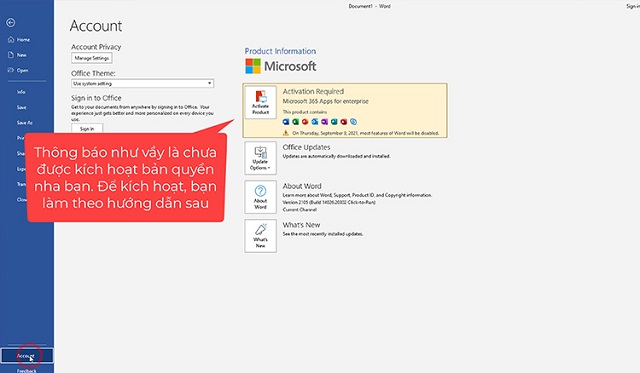Click the Open folder icon in the sidebar

11,70
